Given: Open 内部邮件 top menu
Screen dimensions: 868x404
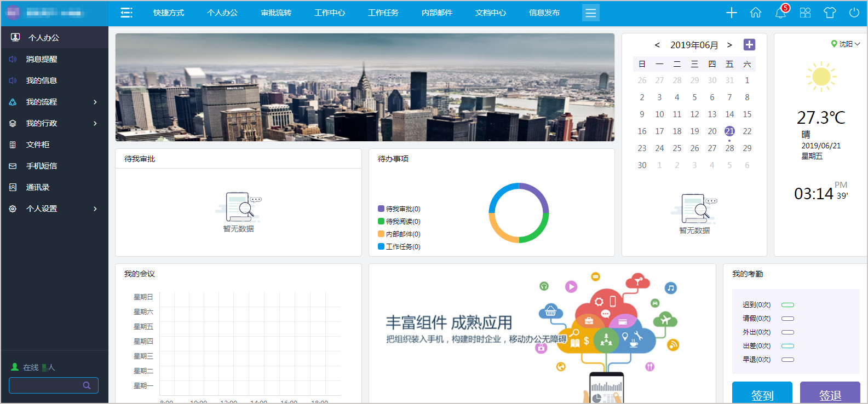Looking at the screenshot, I should (437, 13).
